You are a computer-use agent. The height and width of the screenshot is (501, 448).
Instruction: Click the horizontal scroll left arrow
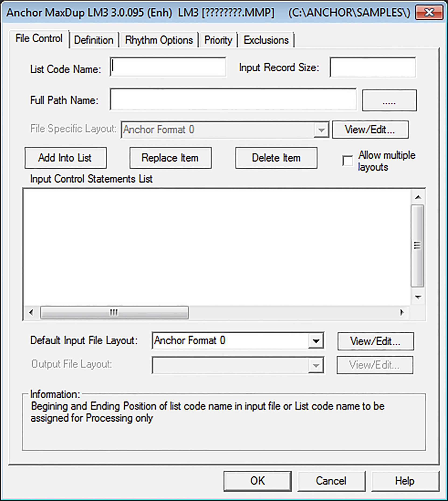tap(31, 312)
